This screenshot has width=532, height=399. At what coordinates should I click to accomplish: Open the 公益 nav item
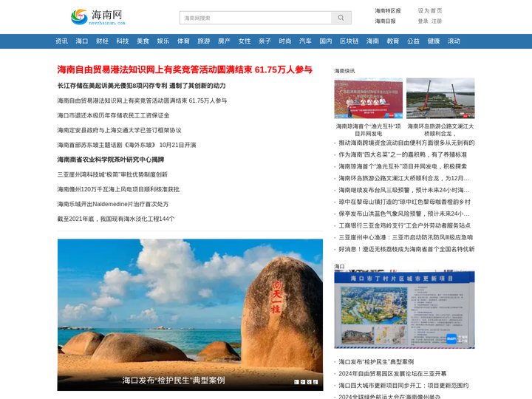413,41
